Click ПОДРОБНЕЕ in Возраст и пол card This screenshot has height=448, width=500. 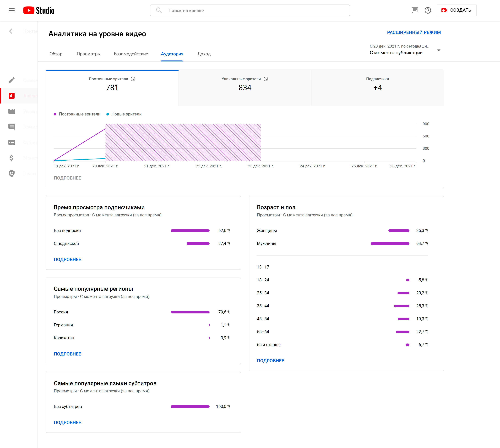(x=270, y=361)
